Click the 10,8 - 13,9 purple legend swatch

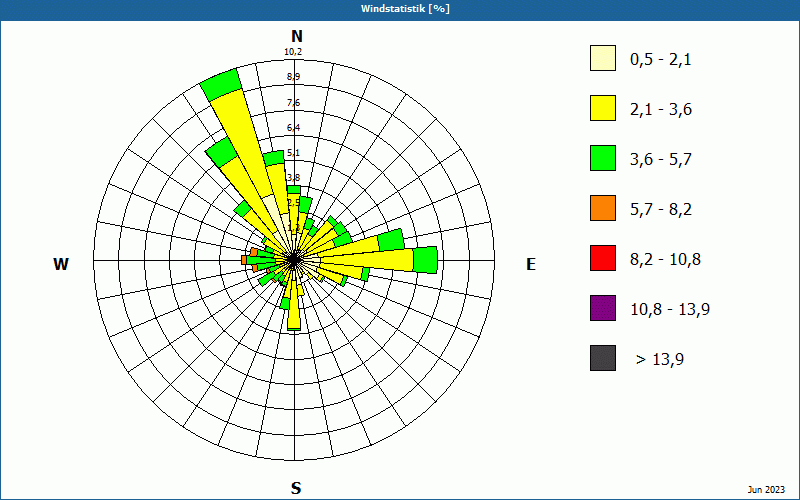coord(603,308)
